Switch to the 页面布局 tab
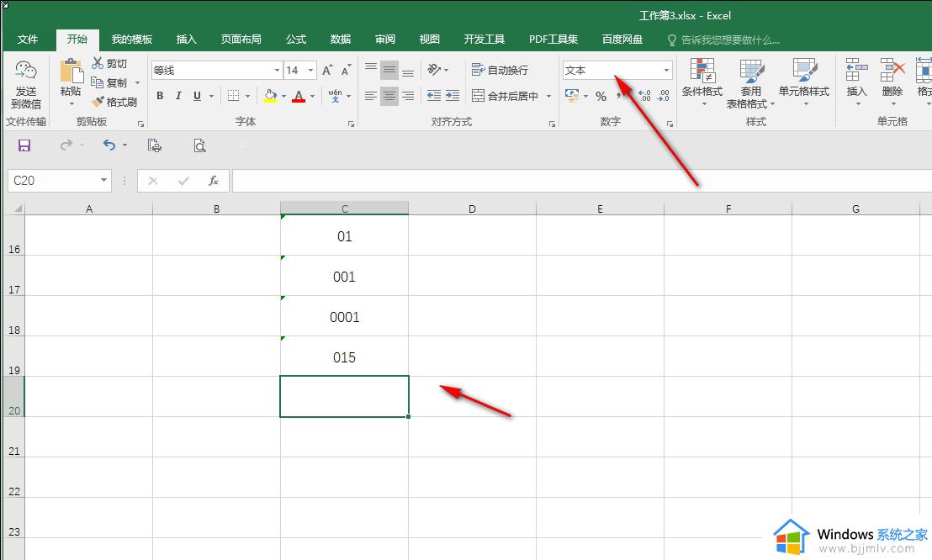Image resolution: width=932 pixels, height=560 pixels. pos(241,40)
